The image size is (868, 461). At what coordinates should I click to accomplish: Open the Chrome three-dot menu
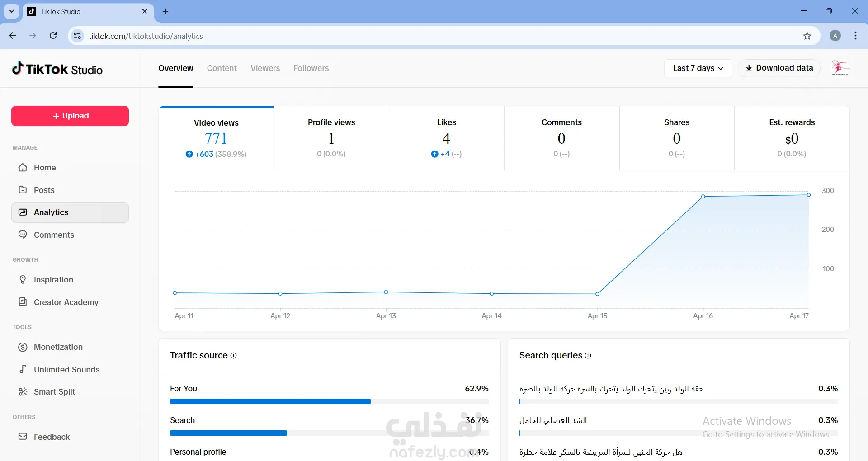(855, 36)
